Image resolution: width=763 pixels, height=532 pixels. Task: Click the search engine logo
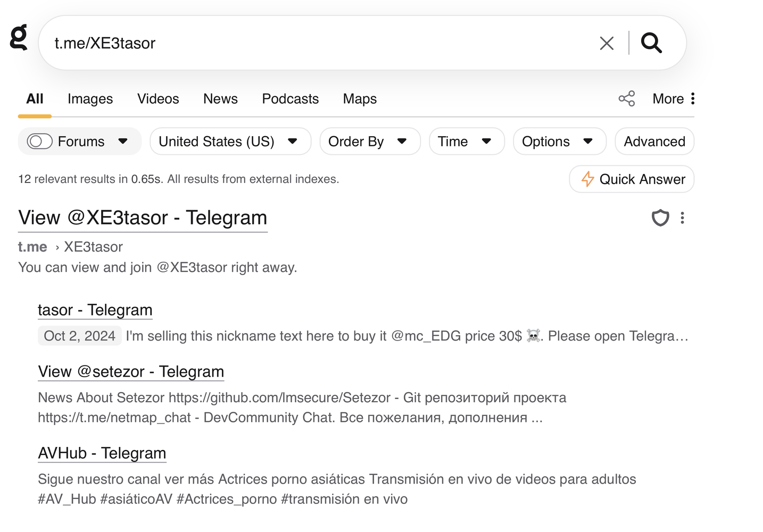19,38
